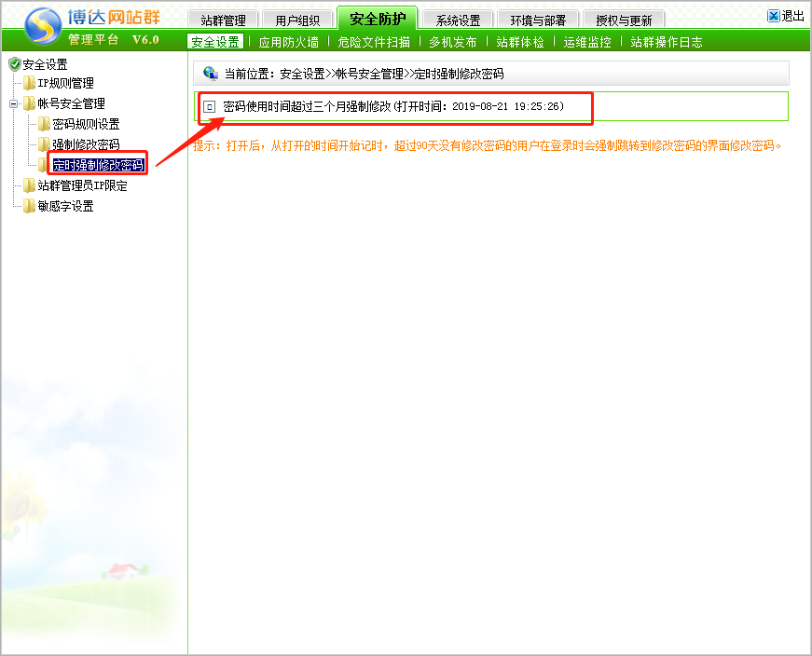Select the 安全防护 tab
The width and height of the screenshot is (812, 656).
click(x=378, y=20)
